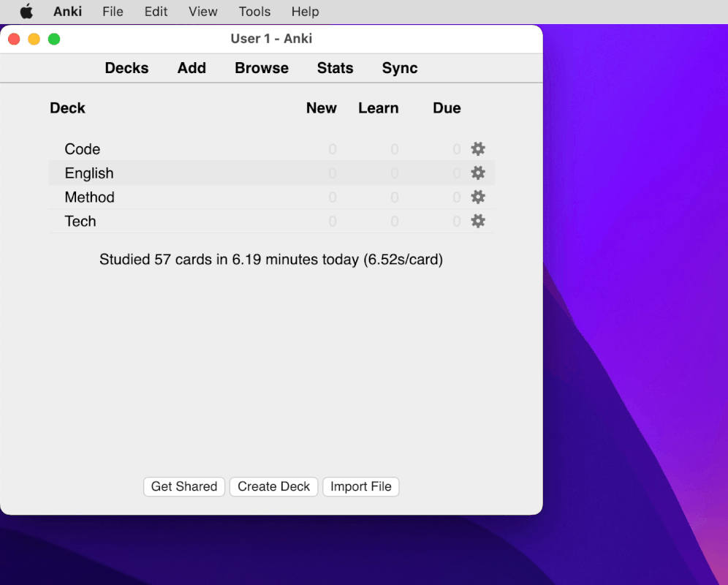Open the Method deck

(x=89, y=197)
